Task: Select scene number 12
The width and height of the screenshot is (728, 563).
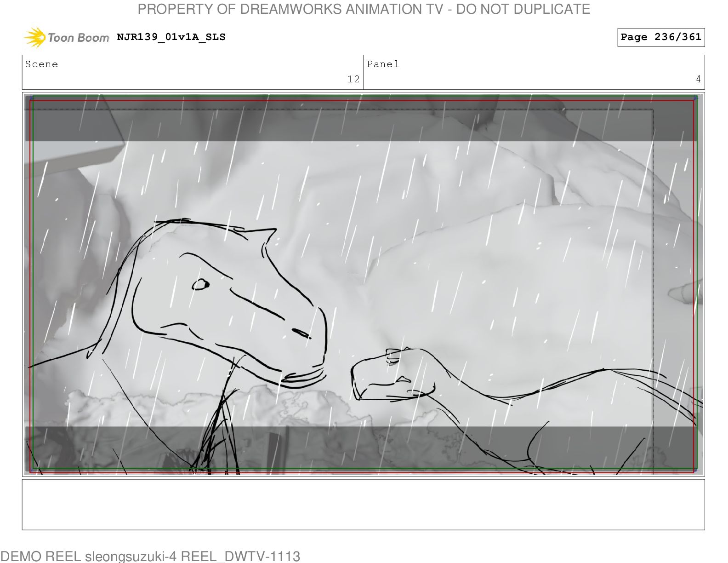Action: [x=353, y=79]
